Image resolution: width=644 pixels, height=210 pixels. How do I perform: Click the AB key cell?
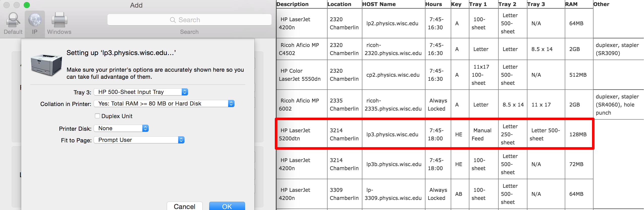point(460,194)
